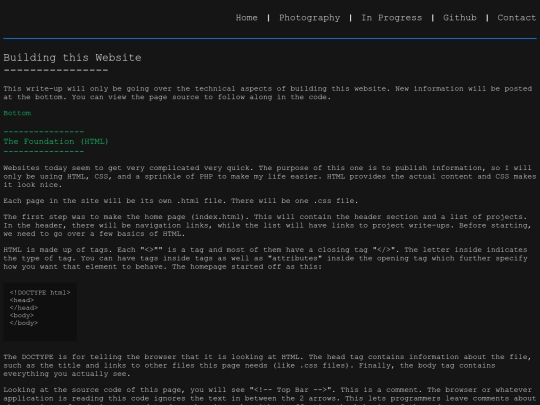Click the paragraph starting 'The first step was'
The image size is (540, 405).
pos(267,225)
